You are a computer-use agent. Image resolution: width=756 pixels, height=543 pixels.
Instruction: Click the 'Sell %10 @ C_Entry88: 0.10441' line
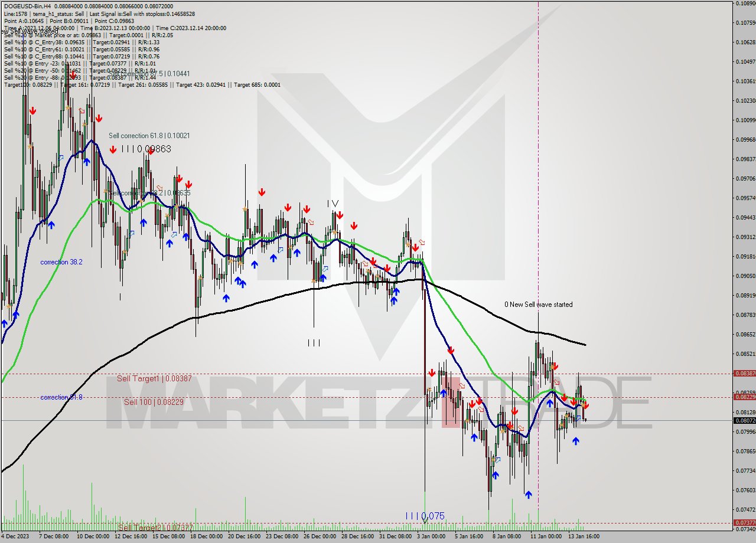coord(82,57)
